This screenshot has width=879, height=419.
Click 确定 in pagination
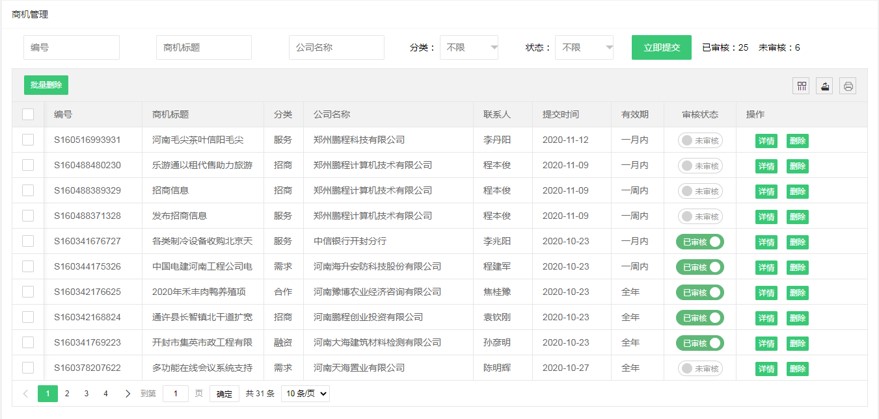(x=224, y=394)
